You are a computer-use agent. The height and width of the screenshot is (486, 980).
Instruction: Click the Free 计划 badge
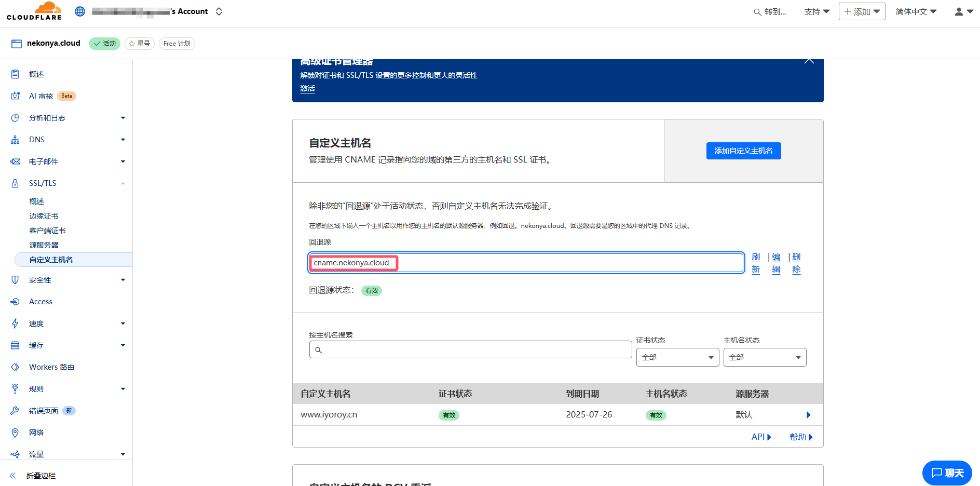(x=177, y=44)
